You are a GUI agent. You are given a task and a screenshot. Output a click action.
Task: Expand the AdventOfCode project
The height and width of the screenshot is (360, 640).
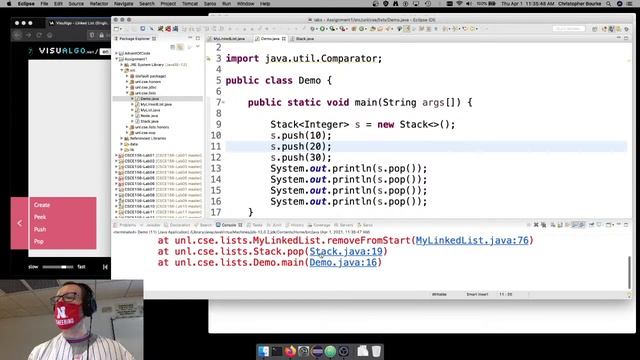tap(117, 53)
